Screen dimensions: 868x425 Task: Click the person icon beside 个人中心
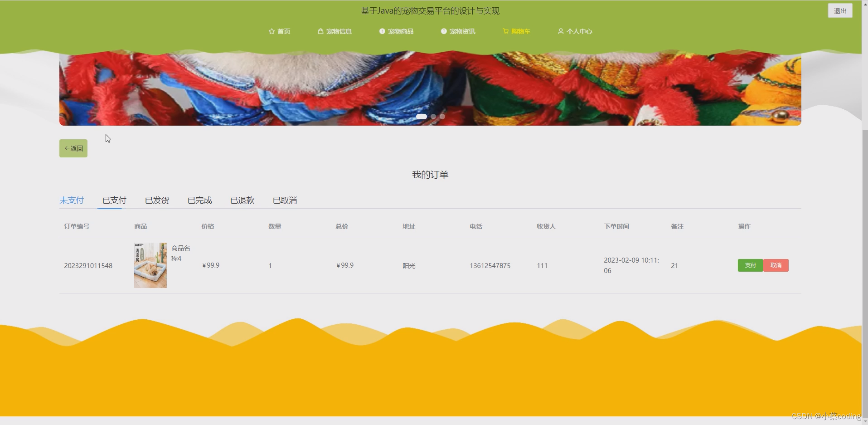[561, 31]
